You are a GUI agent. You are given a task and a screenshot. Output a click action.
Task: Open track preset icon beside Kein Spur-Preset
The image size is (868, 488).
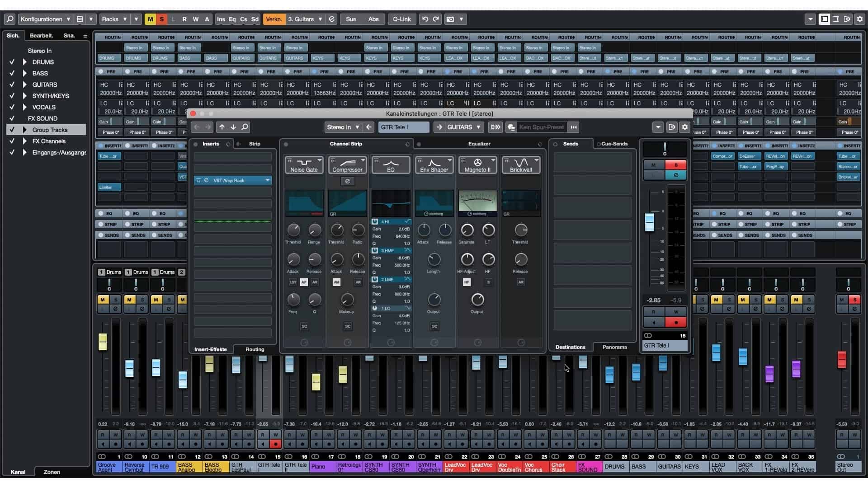[x=511, y=127]
